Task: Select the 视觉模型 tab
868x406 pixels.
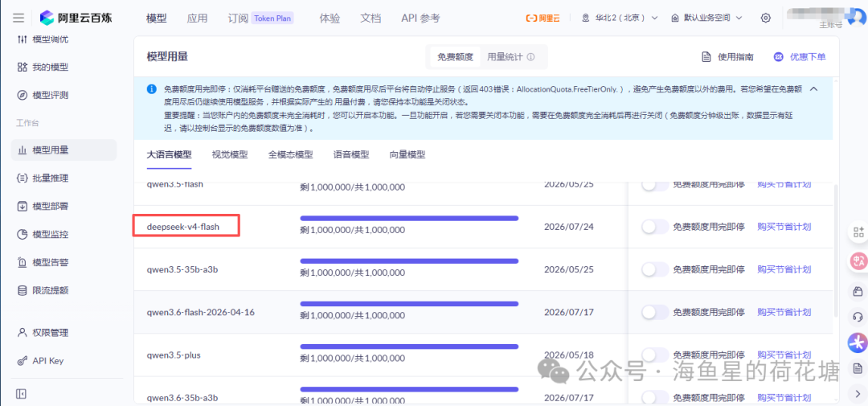Action: pos(230,155)
